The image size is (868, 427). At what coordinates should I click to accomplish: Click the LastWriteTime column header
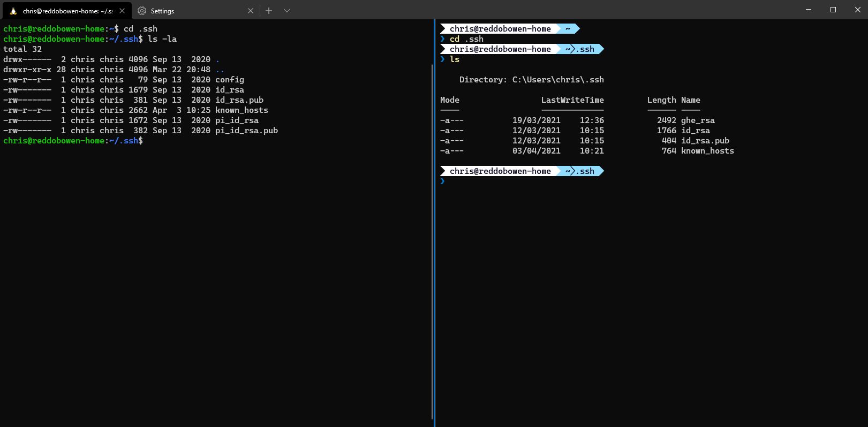pyautogui.click(x=572, y=100)
